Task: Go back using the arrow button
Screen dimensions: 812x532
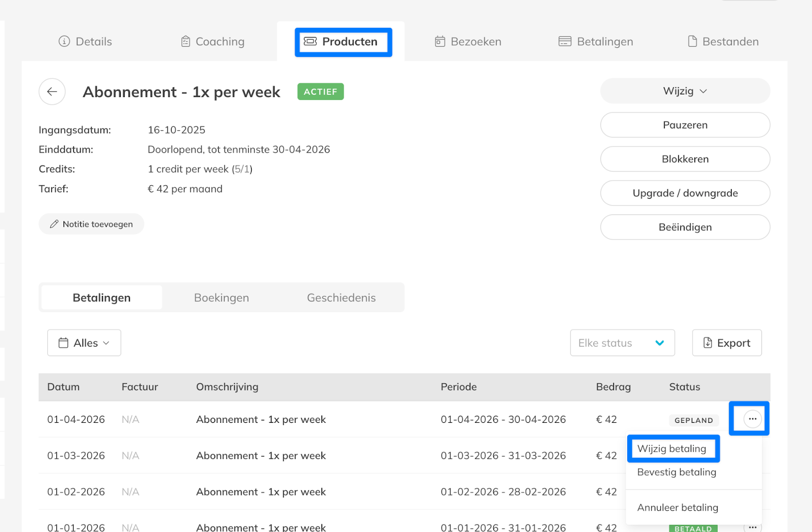Action: coord(52,92)
